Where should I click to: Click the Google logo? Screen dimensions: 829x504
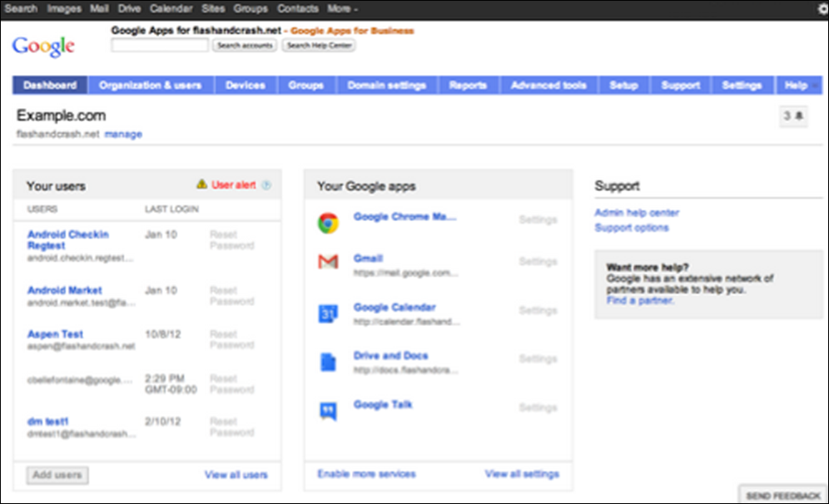pyautogui.click(x=43, y=46)
